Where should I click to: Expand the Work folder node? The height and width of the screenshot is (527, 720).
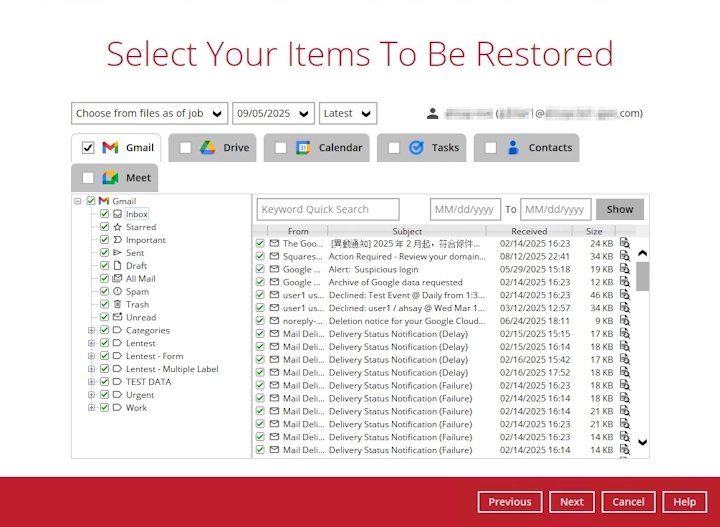(x=91, y=407)
